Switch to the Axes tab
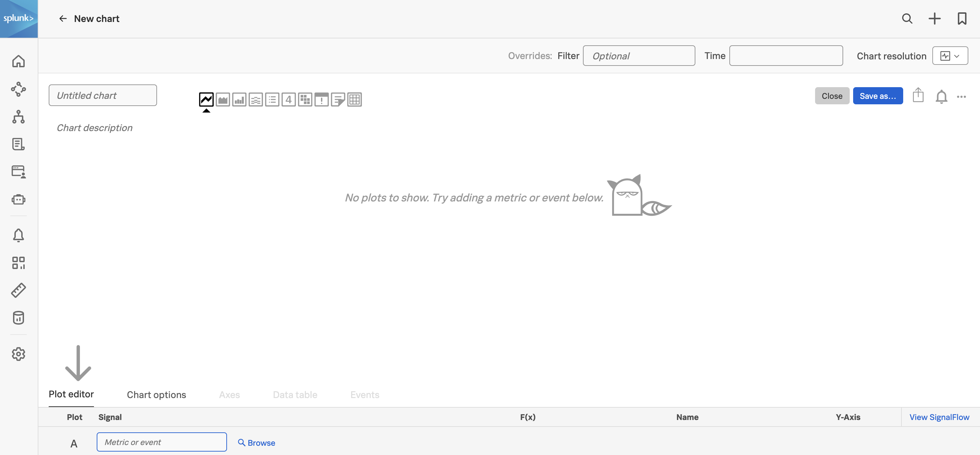This screenshot has width=980, height=455. click(x=229, y=394)
